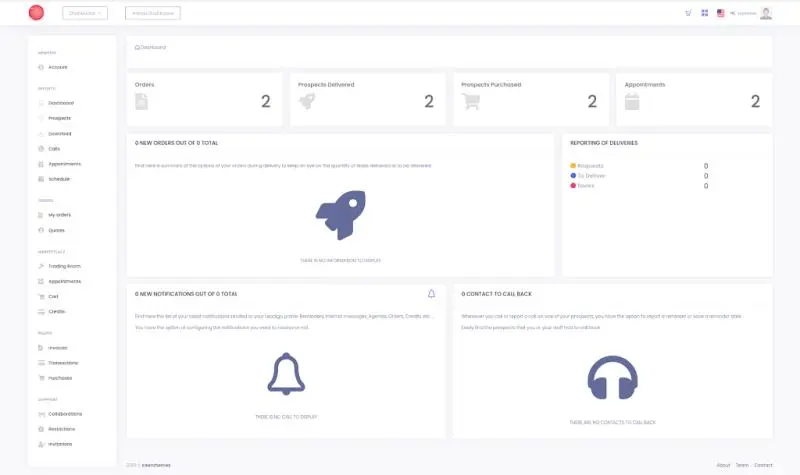Click the Appointments count value 2
Screen dimensions: 800x475
(756, 102)
